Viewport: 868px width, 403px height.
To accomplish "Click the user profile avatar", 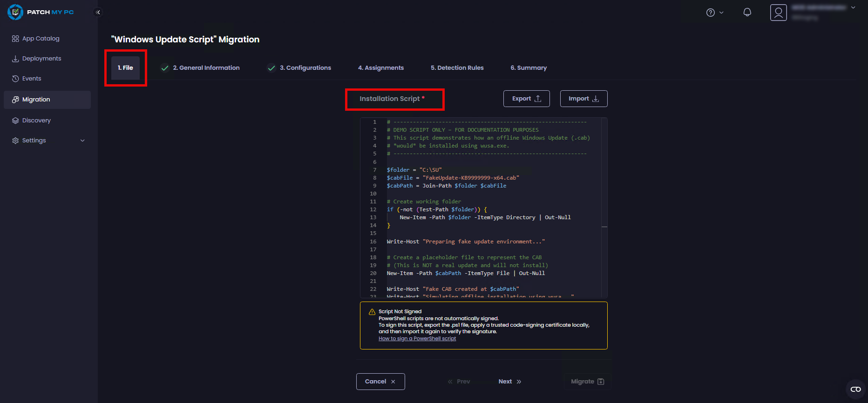I will (778, 13).
